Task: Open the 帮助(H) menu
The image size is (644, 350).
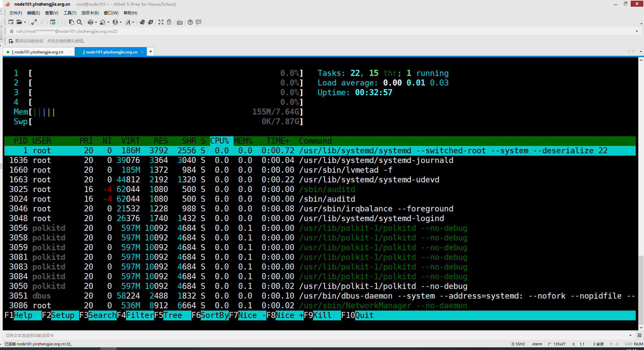Action: pyautogui.click(x=130, y=13)
